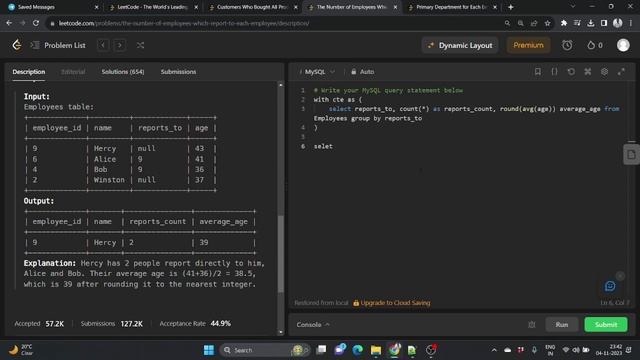The height and width of the screenshot is (360, 640).
Task: Go to next problem arrow
Action: [x=120, y=45]
